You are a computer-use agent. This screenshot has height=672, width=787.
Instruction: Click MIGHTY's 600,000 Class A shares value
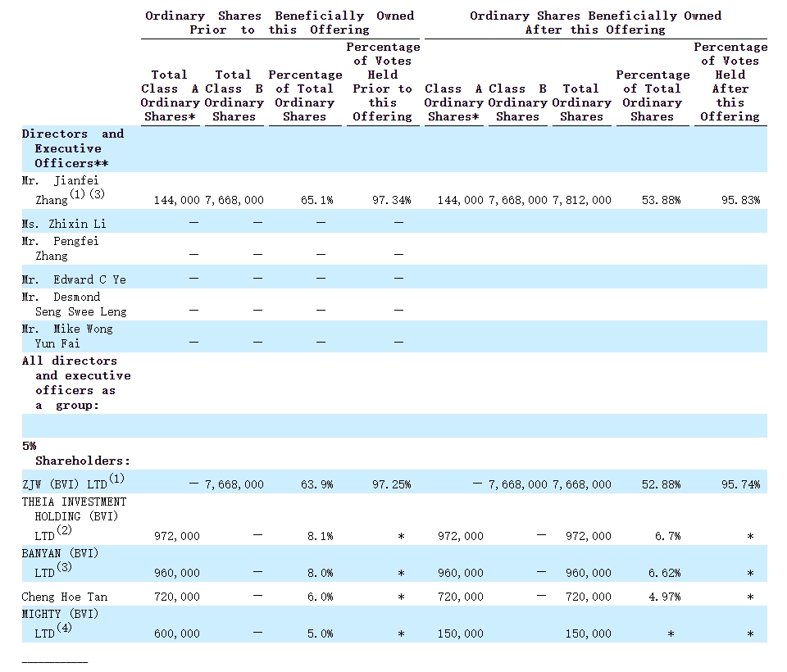[177, 633]
